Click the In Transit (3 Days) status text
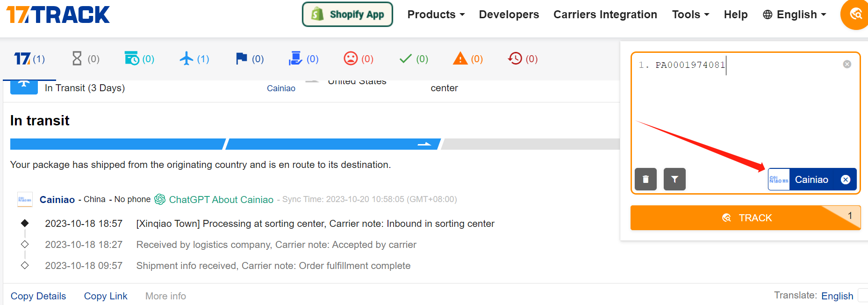The width and height of the screenshot is (868, 305). point(85,88)
